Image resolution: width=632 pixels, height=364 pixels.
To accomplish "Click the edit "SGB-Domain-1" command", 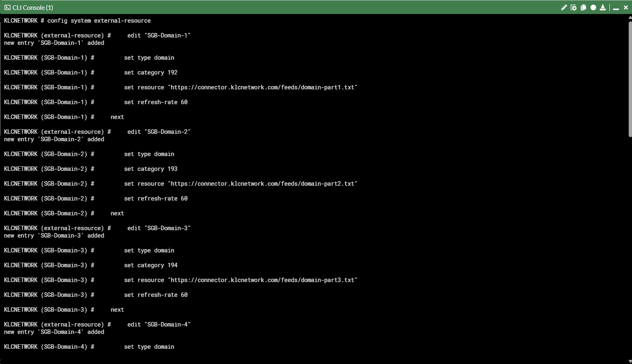I will click(x=159, y=35).
